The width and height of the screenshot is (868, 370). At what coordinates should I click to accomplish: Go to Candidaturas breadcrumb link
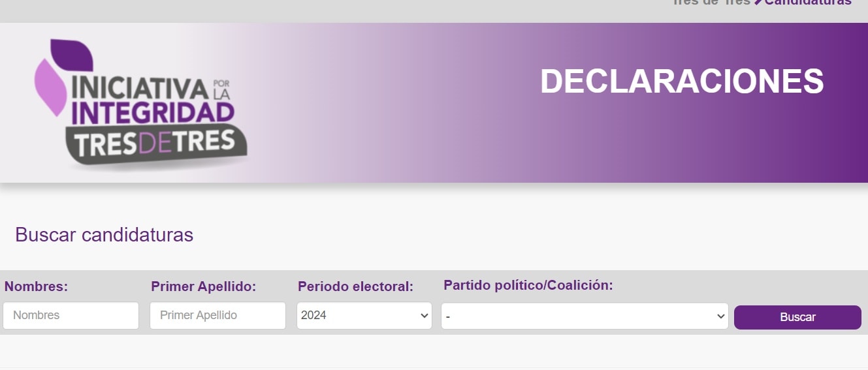(808, 2)
